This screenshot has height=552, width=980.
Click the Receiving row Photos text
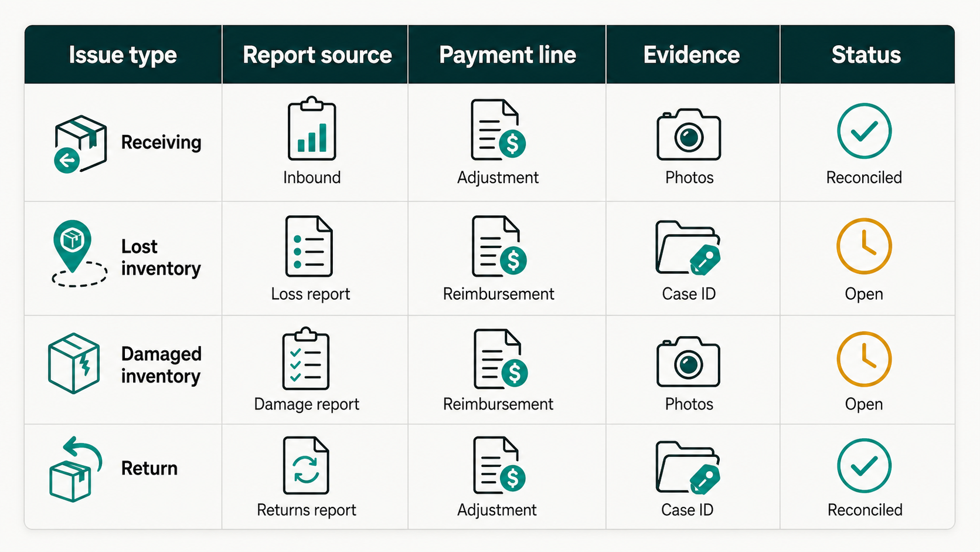pyautogui.click(x=689, y=177)
